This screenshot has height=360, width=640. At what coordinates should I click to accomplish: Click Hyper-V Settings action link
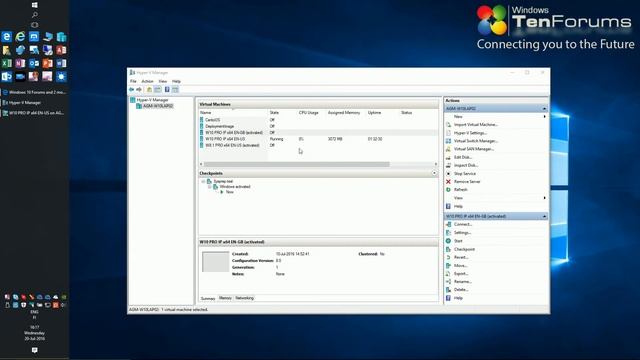coord(470,133)
